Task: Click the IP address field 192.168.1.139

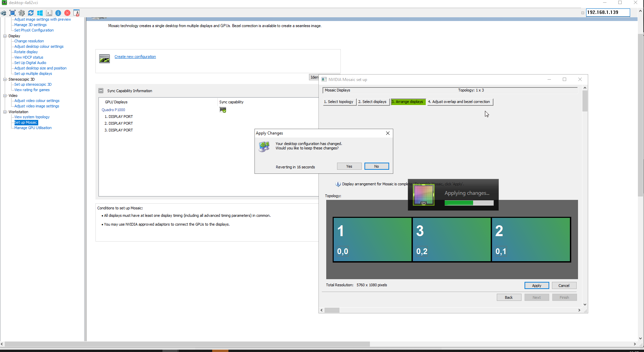Action: coord(608,12)
